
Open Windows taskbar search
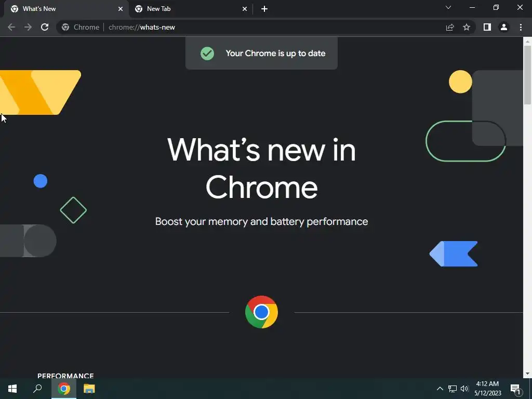click(37, 389)
